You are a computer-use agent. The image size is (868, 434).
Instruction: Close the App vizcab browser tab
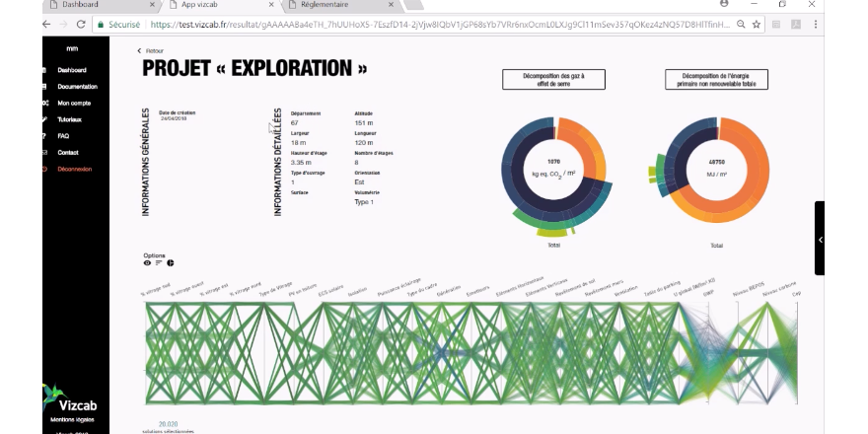(271, 4)
